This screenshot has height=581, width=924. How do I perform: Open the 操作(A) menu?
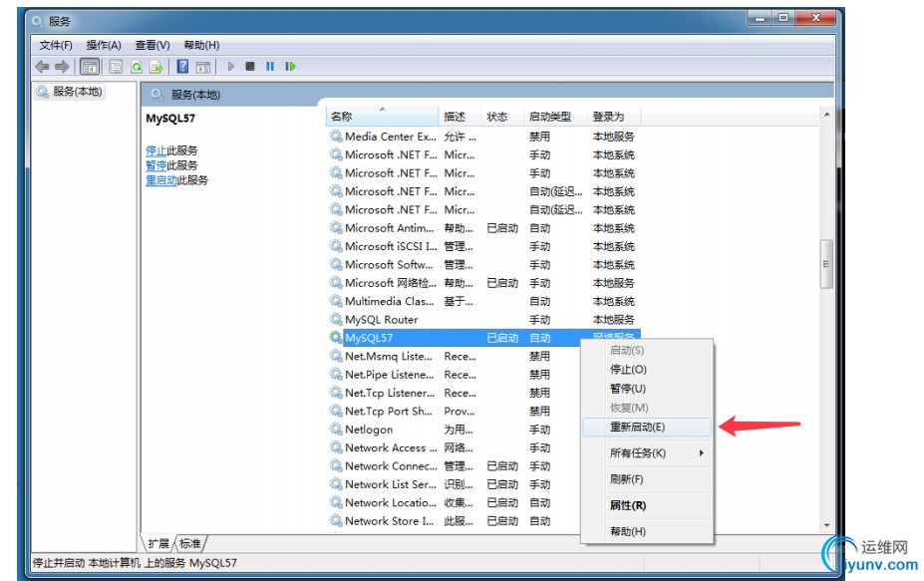(103, 46)
